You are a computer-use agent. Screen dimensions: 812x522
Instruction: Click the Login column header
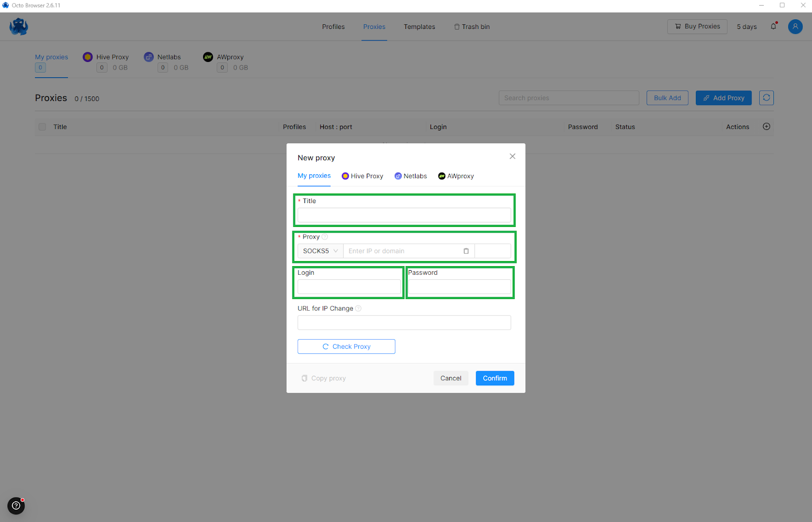click(x=438, y=127)
